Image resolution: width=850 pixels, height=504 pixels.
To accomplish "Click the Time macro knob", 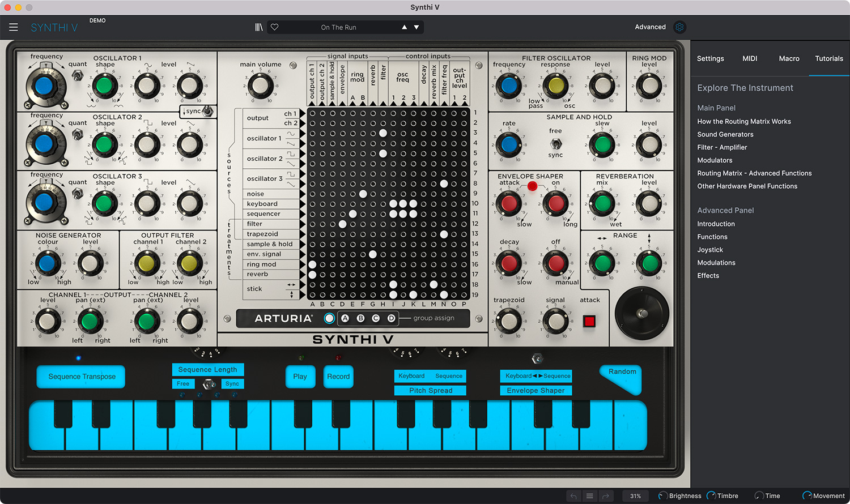I will 759,496.
